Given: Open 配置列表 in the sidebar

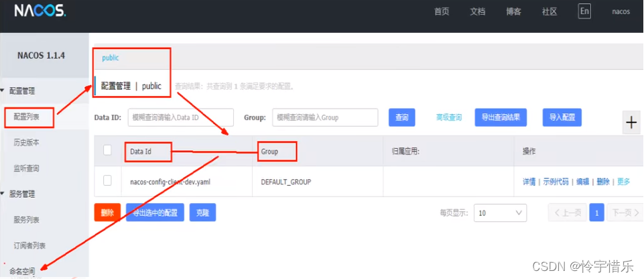Looking at the screenshot, I should coord(27,117).
